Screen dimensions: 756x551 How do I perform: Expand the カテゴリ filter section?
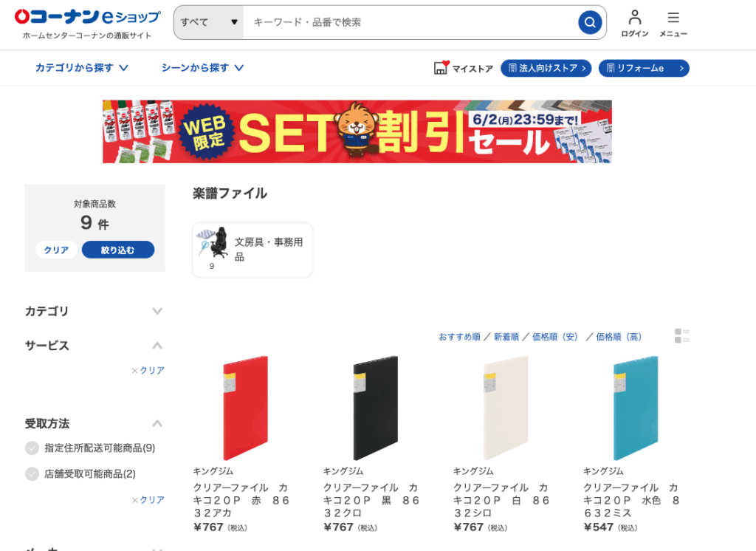click(157, 311)
